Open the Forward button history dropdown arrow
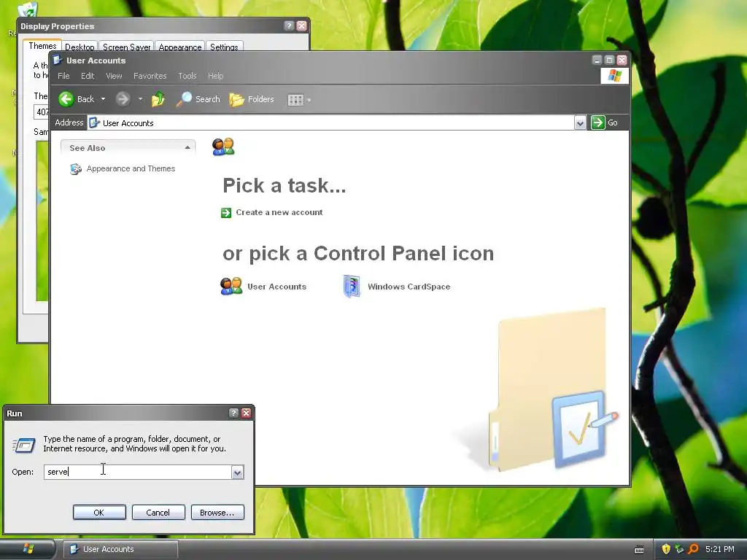Screen dimensions: 747x560 141,99
